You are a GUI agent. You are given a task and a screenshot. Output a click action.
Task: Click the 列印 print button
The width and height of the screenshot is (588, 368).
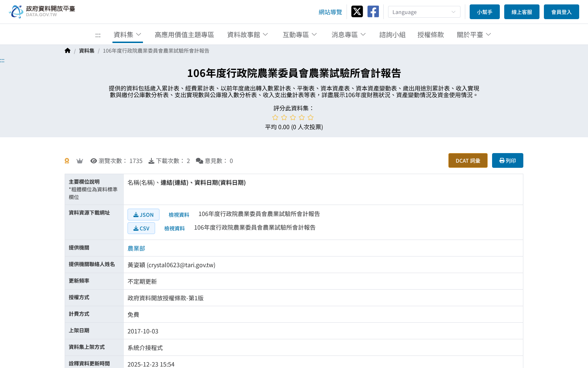click(508, 160)
